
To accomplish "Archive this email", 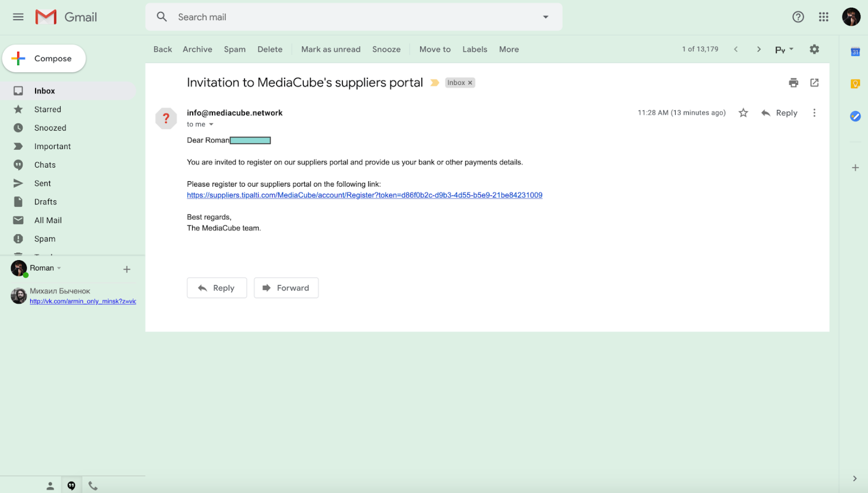I will [x=197, y=49].
